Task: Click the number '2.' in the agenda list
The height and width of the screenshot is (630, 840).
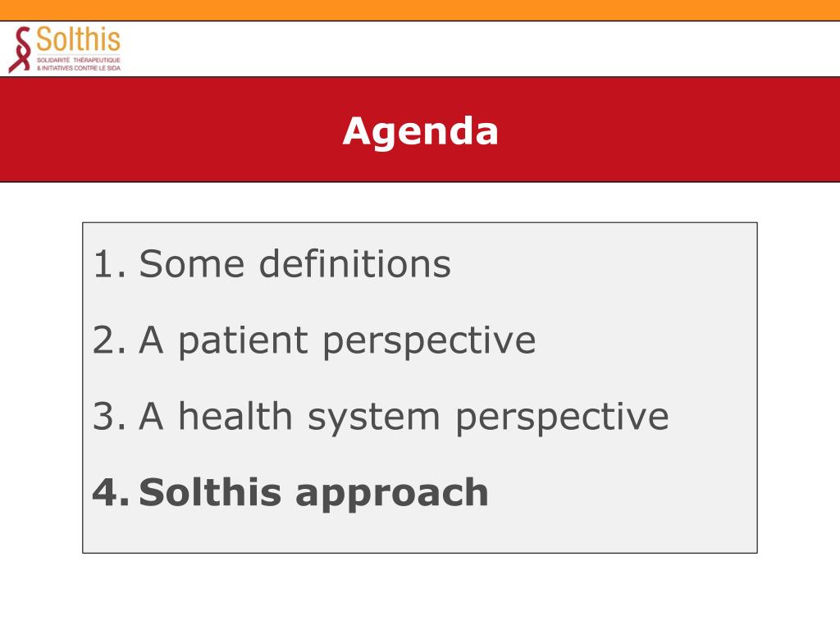Action: 110,340
